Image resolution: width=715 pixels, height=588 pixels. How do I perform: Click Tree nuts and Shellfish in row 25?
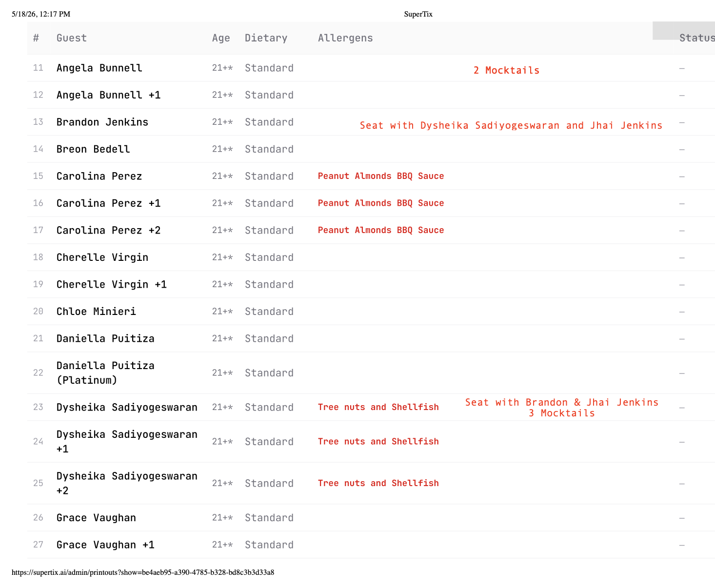point(378,483)
